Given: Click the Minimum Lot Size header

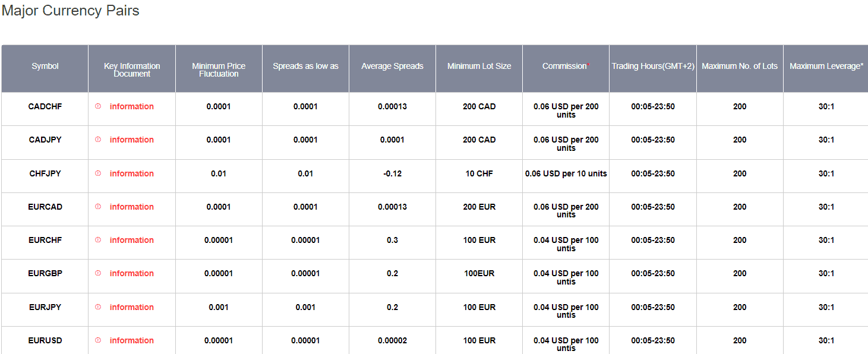Looking at the screenshot, I should click(479, 68).
